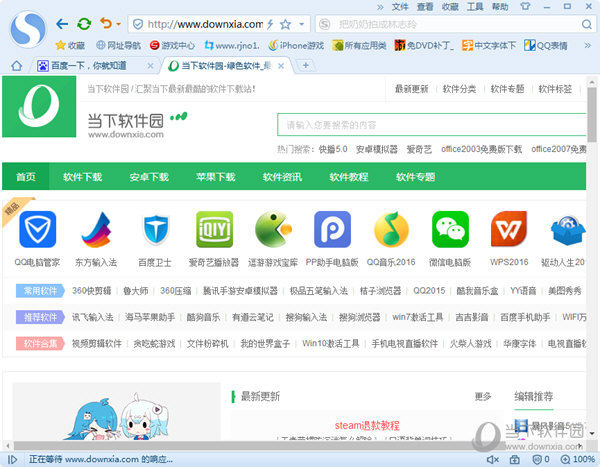Click the shield security icon in address bar

point(138,24)
